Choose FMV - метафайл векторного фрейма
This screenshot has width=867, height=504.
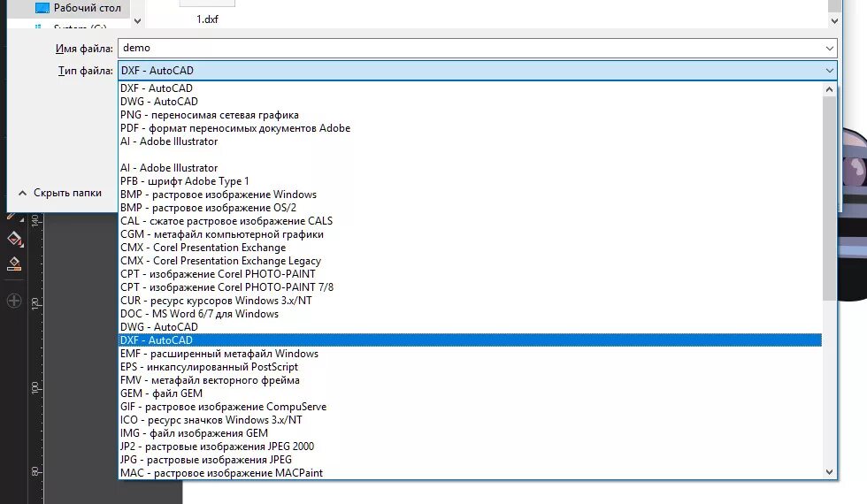point(470,380)
